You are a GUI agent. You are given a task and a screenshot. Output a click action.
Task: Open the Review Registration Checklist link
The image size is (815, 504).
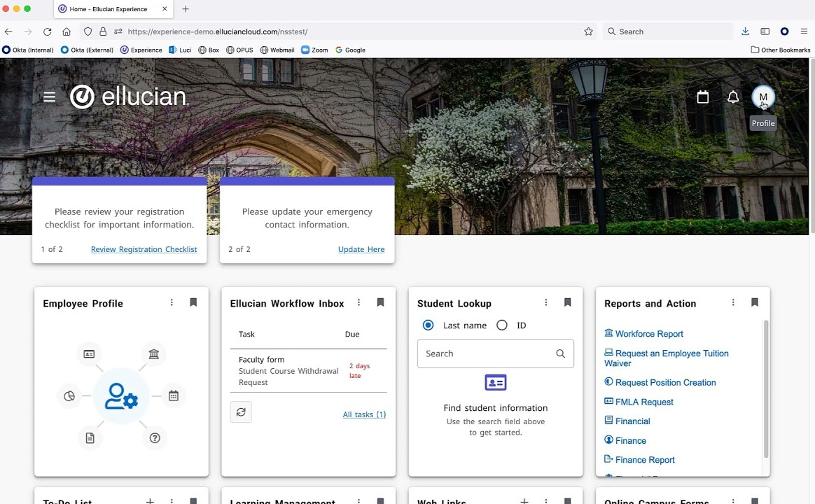(x=144, y=249)
